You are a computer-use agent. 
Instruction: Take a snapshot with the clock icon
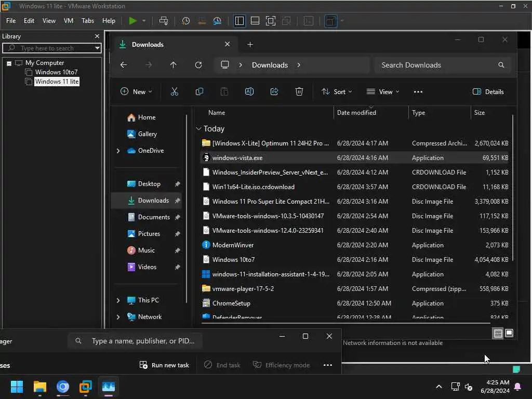(x=185, y=21)
